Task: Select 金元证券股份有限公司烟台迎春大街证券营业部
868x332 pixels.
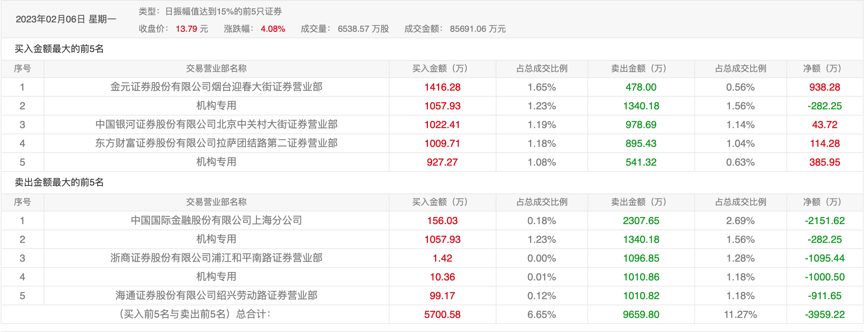Action: 216,87
